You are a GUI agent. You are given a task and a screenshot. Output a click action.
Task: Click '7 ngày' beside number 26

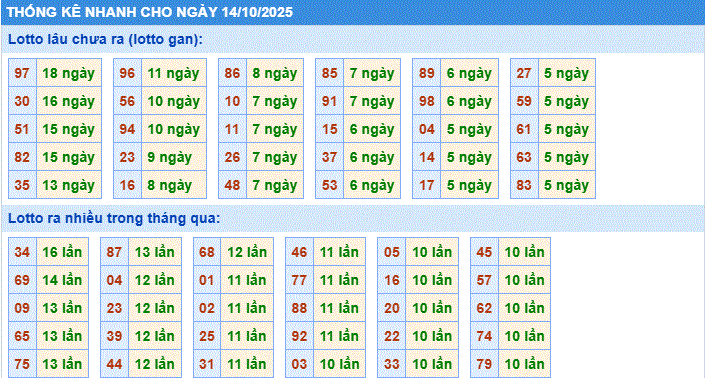pos(275,157)
